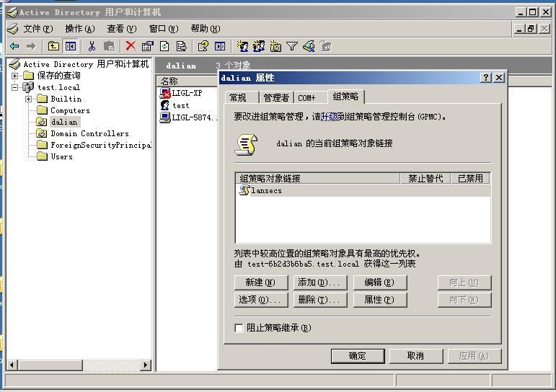Click the 禁止替代 column header
Viewport: 556px width, 392px height.
425,178
